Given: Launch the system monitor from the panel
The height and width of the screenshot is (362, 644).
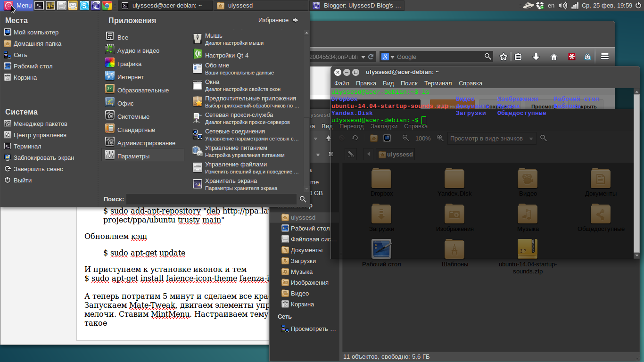Looking at the screenshot, I should pos(51,6).
